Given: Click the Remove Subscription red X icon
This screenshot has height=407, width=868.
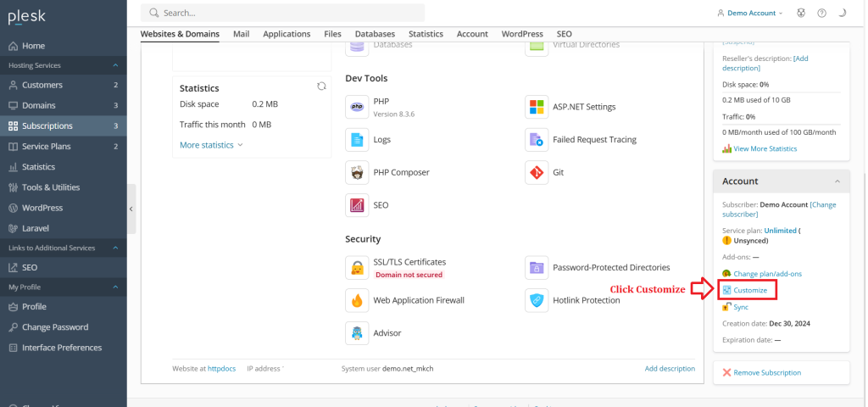Looking at the screenshot, I should click(x=726, y=373).
